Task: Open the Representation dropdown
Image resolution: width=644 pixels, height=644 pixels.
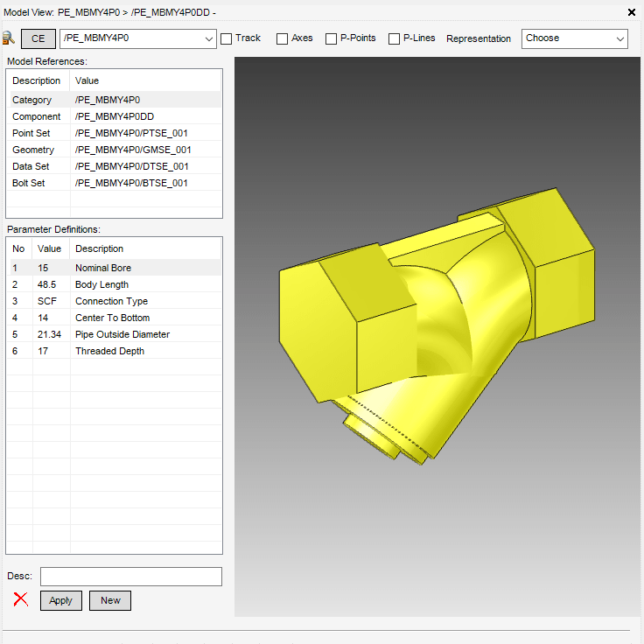Action: pyautogui.click(x=575, y=38)
